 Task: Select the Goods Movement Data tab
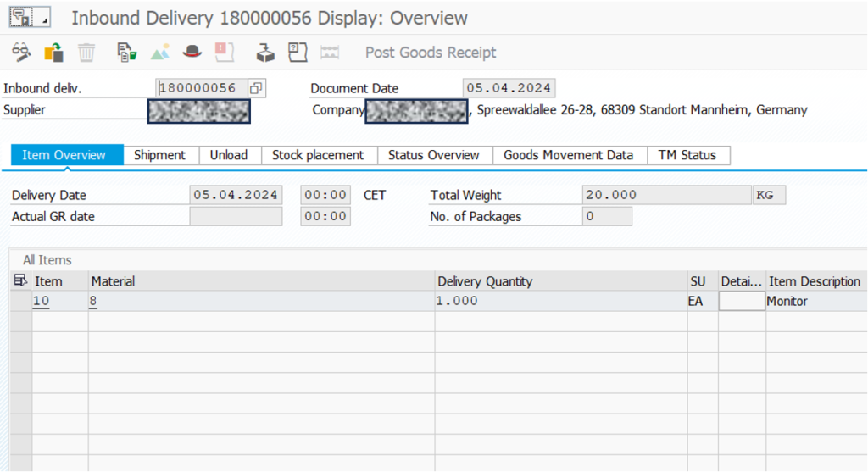coord(568,155)
